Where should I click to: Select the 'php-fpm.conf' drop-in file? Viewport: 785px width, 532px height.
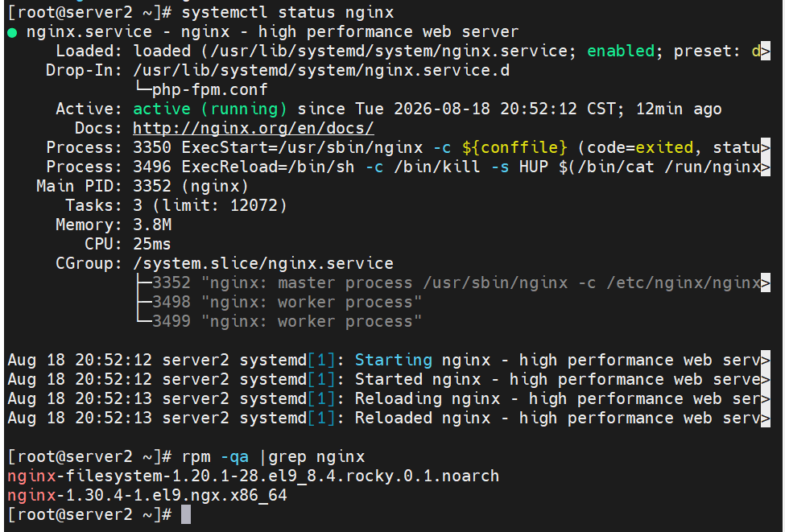(210, 89)
